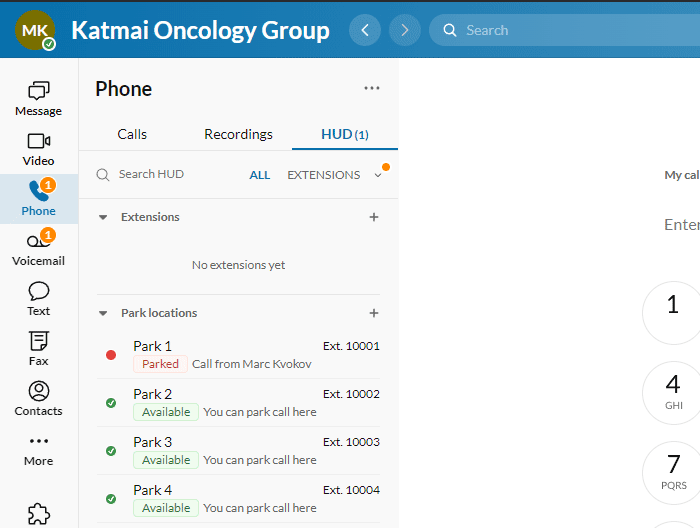Select the Park 2 row title

coord(152,394)
